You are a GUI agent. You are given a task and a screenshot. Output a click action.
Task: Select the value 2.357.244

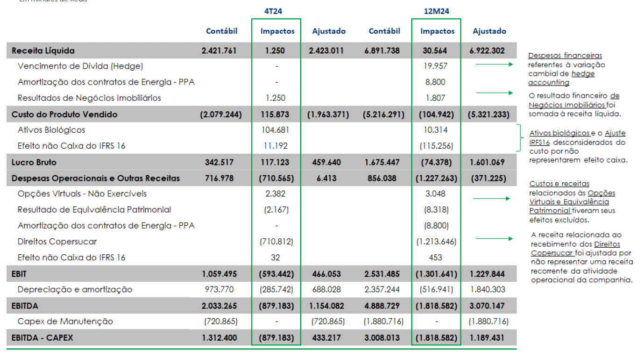coord(382,290)
